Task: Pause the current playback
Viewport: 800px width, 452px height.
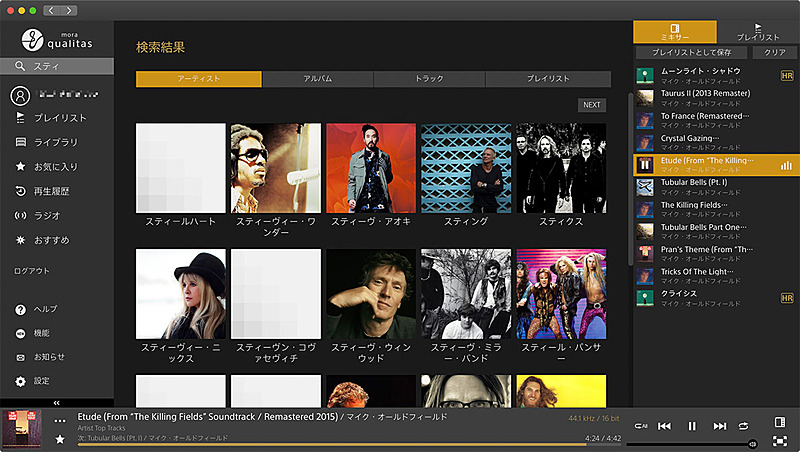Action: (692, 426)
